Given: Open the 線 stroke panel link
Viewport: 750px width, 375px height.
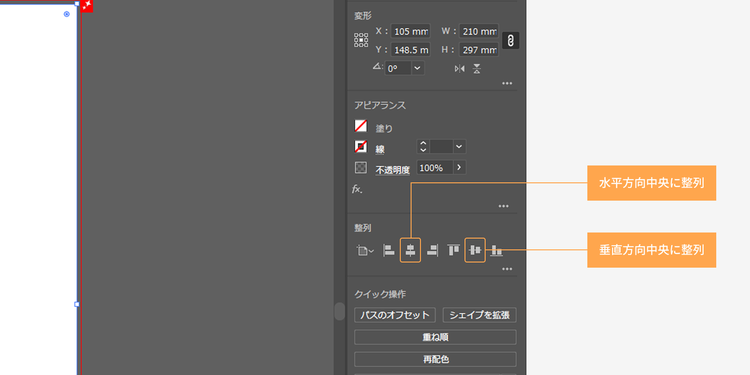Looking at the screenshot, I should coord(380,149).
